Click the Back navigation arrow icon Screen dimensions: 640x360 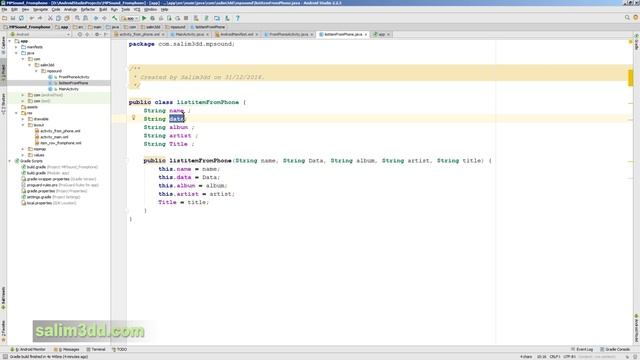96,18
